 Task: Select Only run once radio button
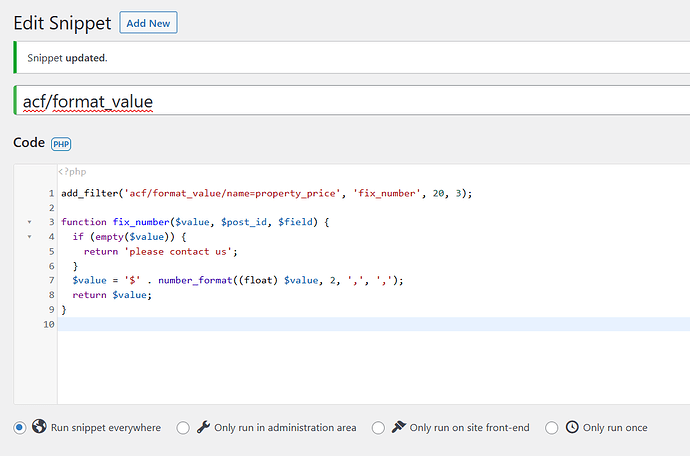coord(551,427)
